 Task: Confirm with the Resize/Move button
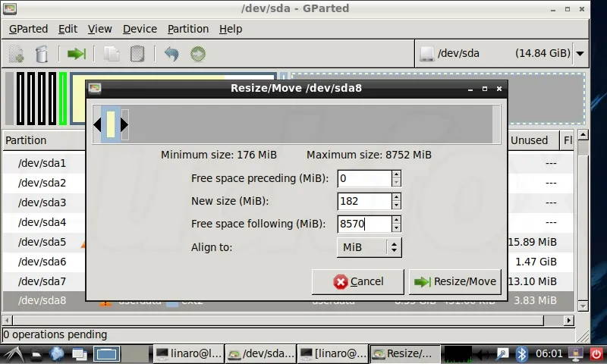pos(455,281)
